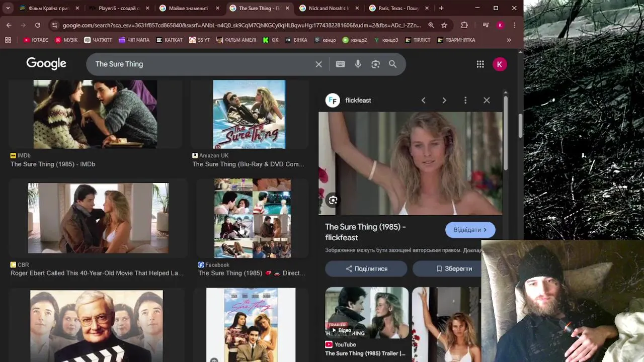Share image with Поділитися button

(366, 268)
